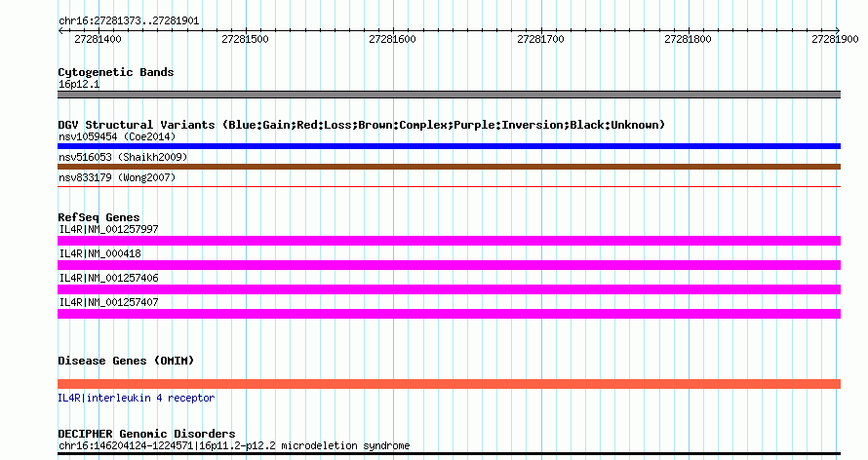Click the DECIPHER Genomic Disorders track heading
868x460 pixels.
[146, 434]
